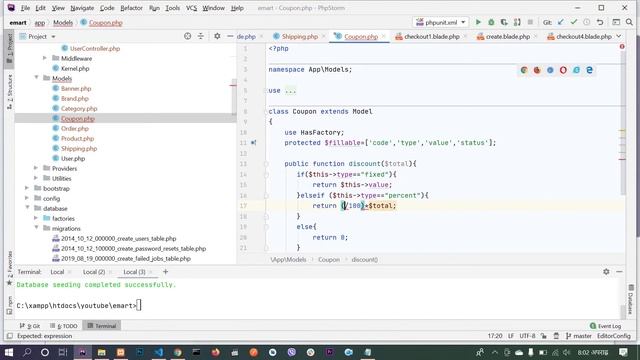Viewport: 640px width, 360px height.
Task: Open in Edge browser icon
Action: click(x=589, y=70)
